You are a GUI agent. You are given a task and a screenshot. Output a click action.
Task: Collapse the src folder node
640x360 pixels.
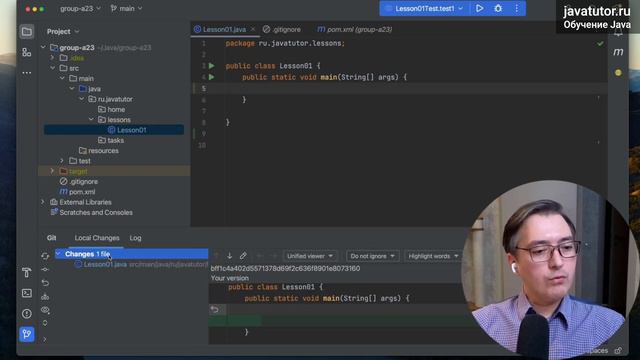53,68
